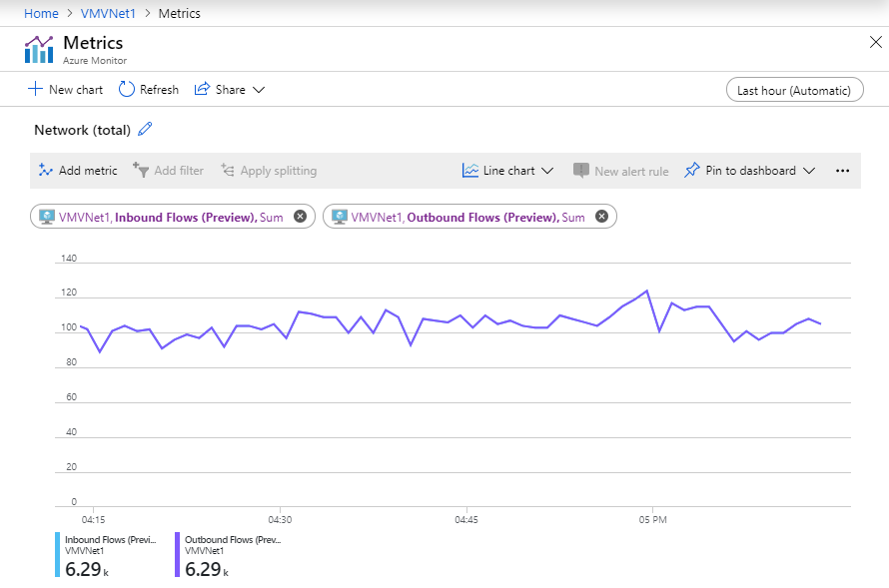
Task: Select the Azure Monitor Metrics chart icon
Action: pyautogui.click(x=37, y=47)
